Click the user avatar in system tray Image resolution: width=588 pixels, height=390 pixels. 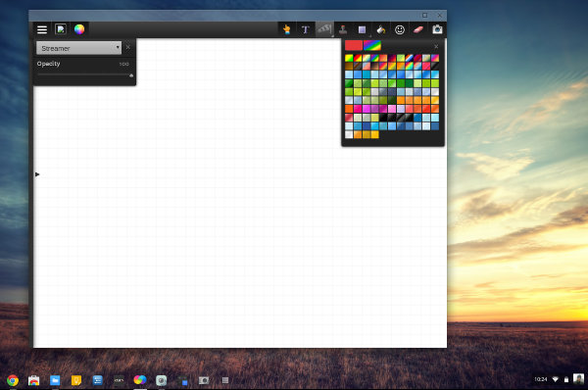[x=578, y=379]
